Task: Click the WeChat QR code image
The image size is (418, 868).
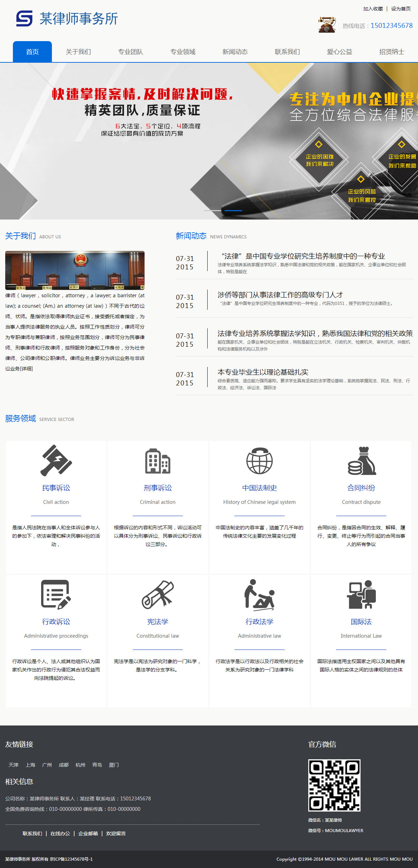Action: (x=334, y=785)
